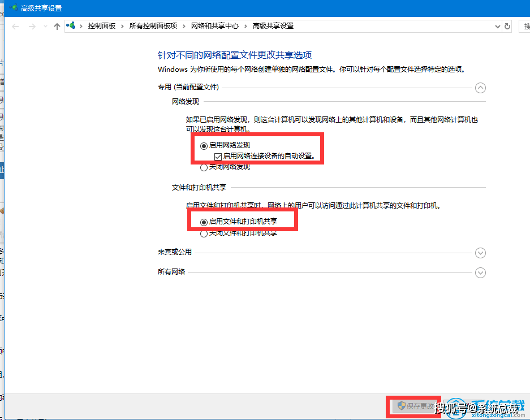Image resolution: width=530 pixels, height=420 pixels.
Task: Click the 针对不同的网络配置文件更改共享选项 heading
Action: pos(235,55)
